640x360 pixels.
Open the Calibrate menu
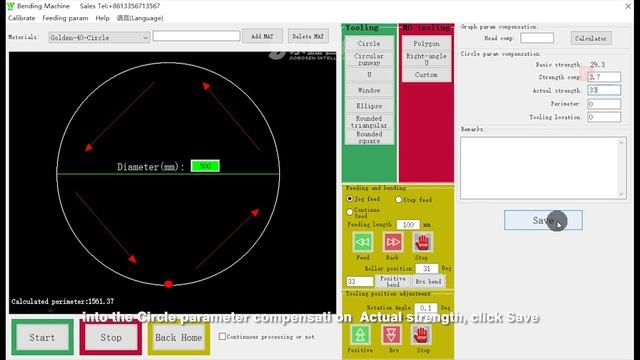tap(22, 18)
